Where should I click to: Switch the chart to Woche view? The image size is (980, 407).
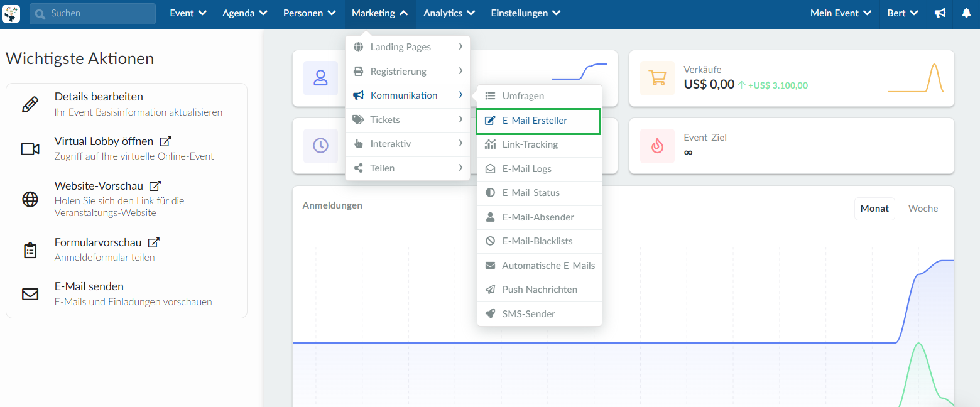[923, 209]
